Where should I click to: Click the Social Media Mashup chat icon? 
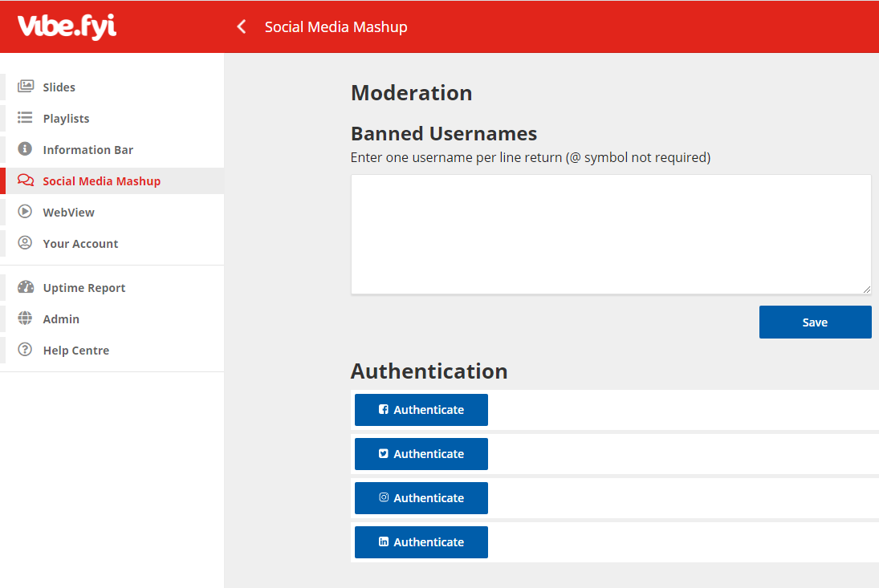(x=25, y=180)
